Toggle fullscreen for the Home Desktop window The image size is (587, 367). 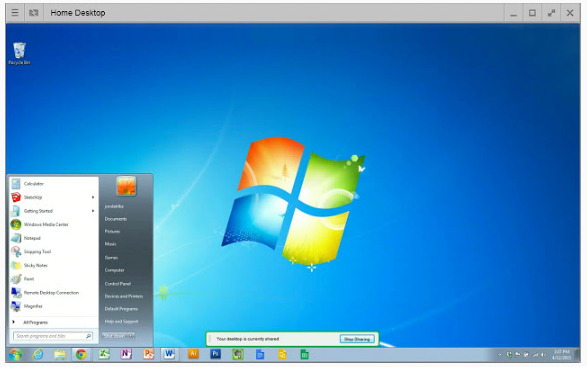(551, 13)
